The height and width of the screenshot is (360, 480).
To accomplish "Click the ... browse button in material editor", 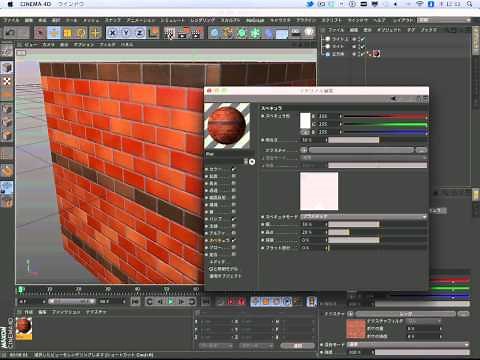I will click(421, 150).
